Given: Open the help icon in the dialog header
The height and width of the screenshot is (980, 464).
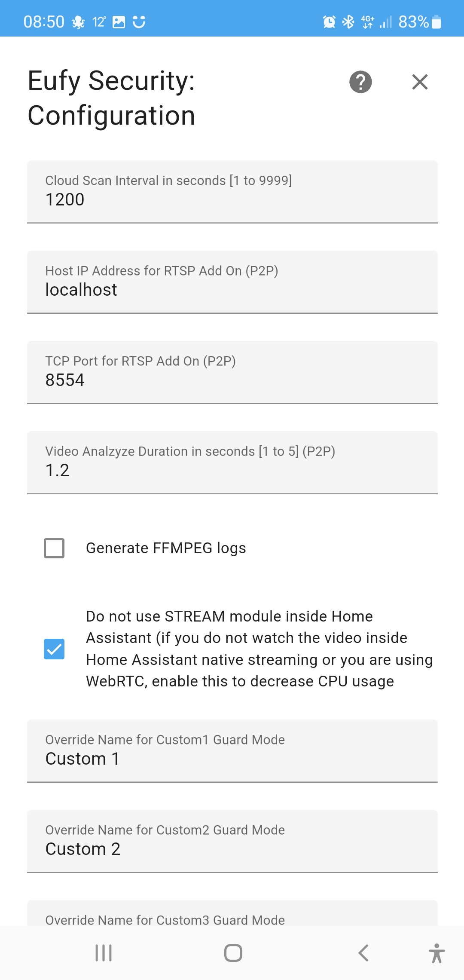Looking at the screenshot, I should click(360, 82).
